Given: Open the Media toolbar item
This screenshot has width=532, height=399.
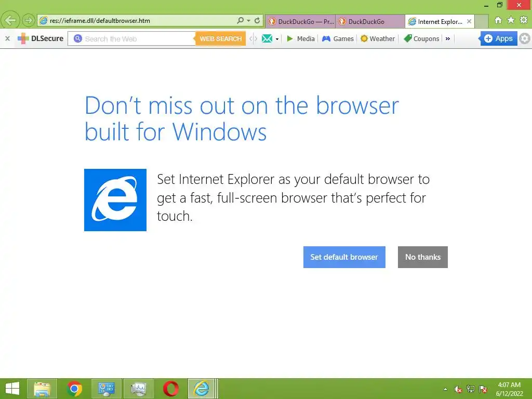Looking at the screenshot, I should (301, 38).
